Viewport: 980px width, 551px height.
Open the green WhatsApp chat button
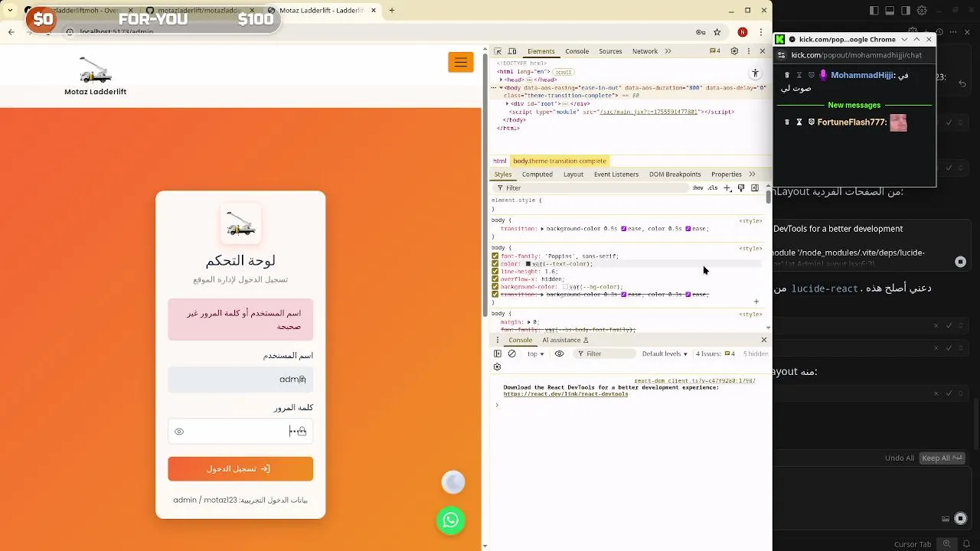pos(450,520)
